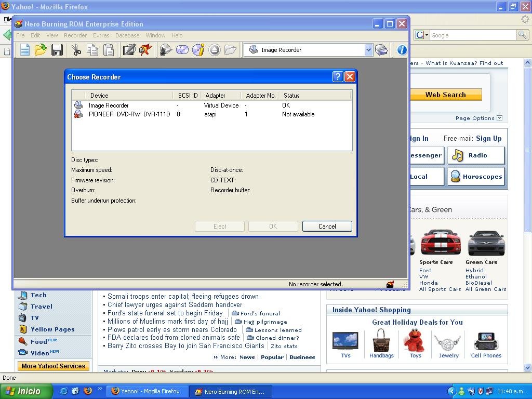
Task: Switch to Yahoo! - Mozilla Firefox taskbar button
Action: (148, 392)
